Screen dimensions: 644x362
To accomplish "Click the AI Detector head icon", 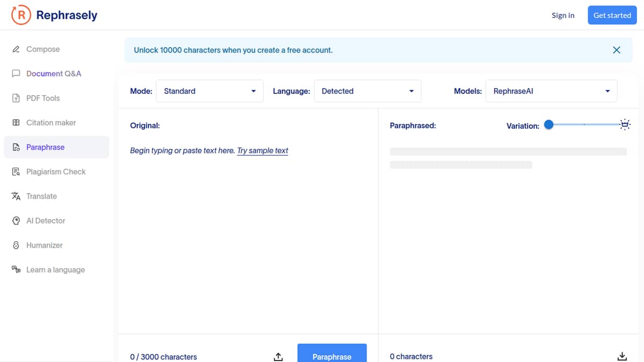I will click(16, 221).
